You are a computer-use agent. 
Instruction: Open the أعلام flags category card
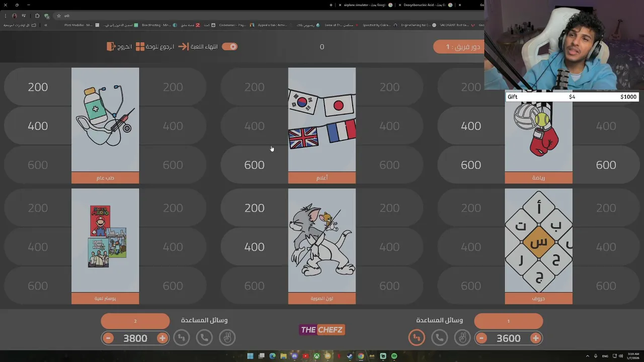(322, 126)
